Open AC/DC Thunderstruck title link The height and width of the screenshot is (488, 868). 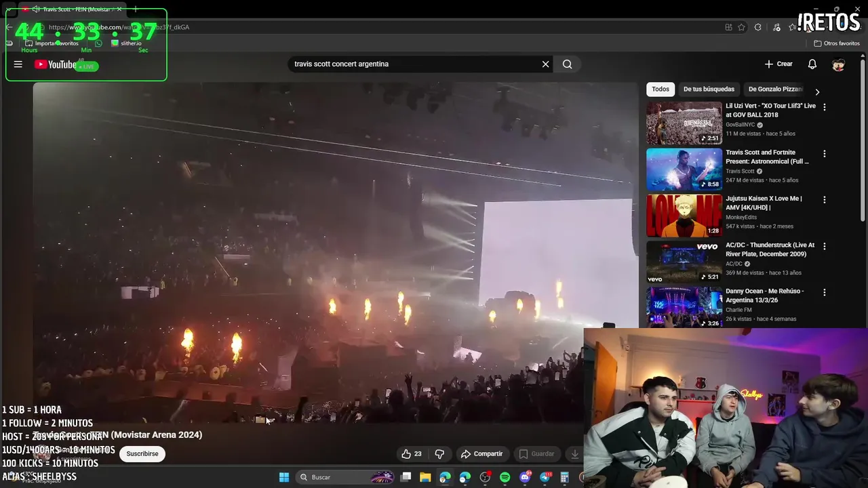coord(770,249)
